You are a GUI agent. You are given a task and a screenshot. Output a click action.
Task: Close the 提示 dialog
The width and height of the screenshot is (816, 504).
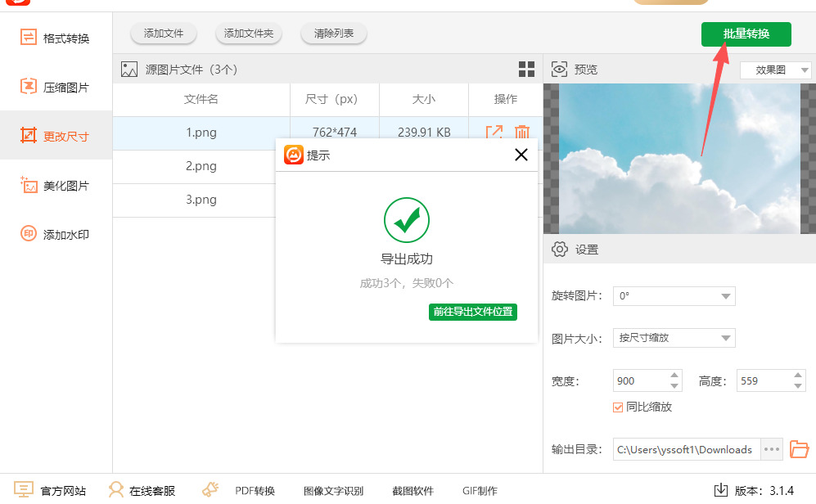521,155
